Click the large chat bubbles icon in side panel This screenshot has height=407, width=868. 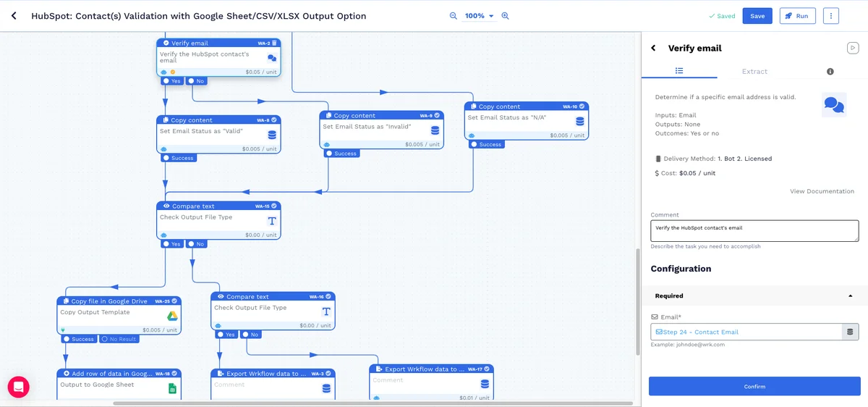(834, 105)
